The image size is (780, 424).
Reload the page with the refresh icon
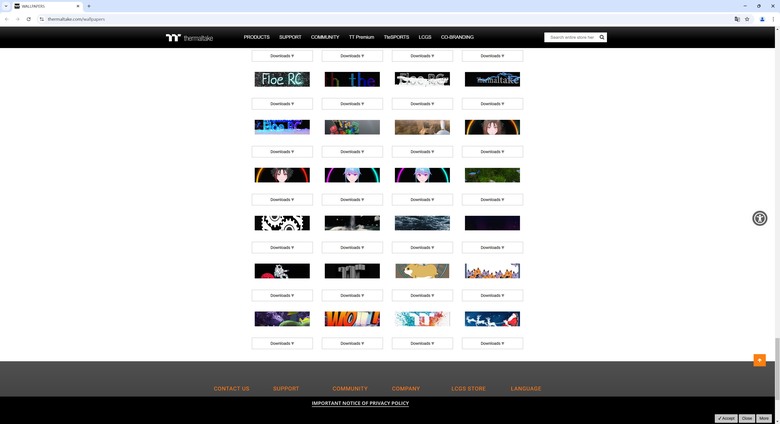pos(28,19)
